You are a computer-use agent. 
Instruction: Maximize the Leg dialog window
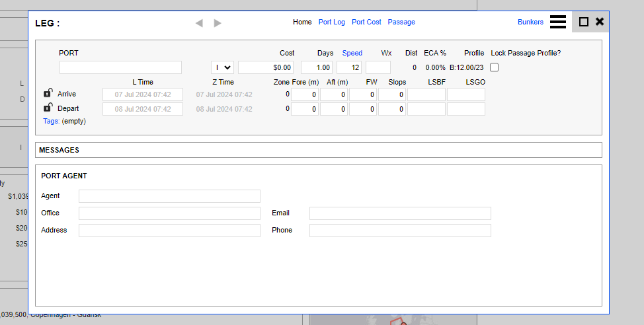click(583, 22)
